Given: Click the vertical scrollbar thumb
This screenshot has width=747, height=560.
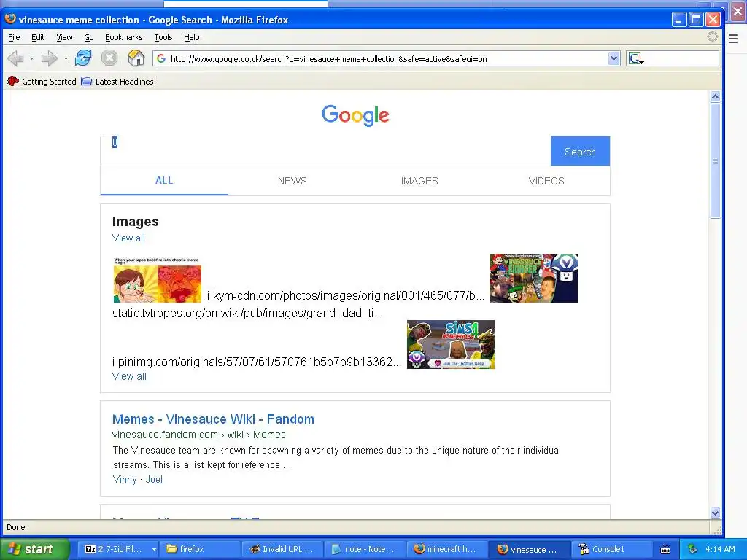Looking at the screenshot, I should [x=715, y=160].
